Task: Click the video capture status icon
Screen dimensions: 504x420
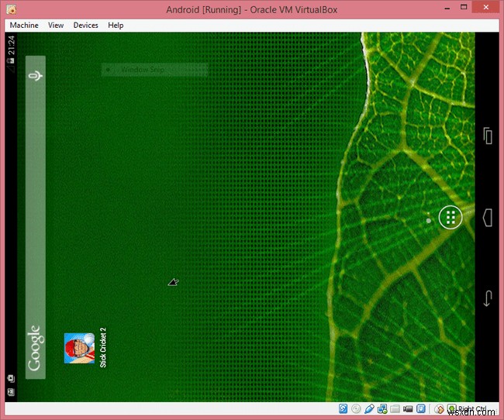Action: [x=409, y=408]
